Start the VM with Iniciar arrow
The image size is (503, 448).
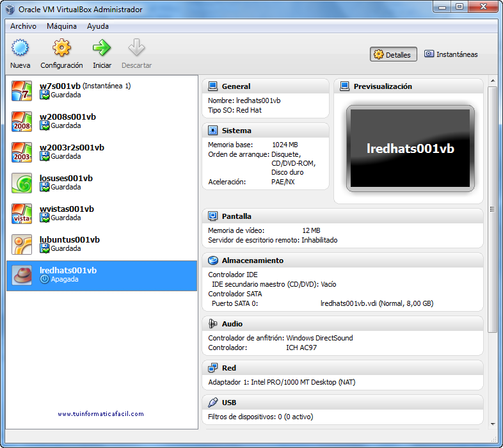(102, 47)
